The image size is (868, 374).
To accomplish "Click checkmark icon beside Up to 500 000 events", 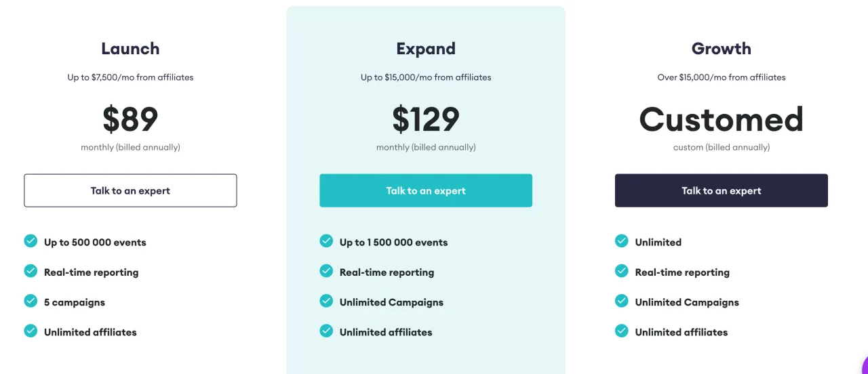I will pos(31,241).
